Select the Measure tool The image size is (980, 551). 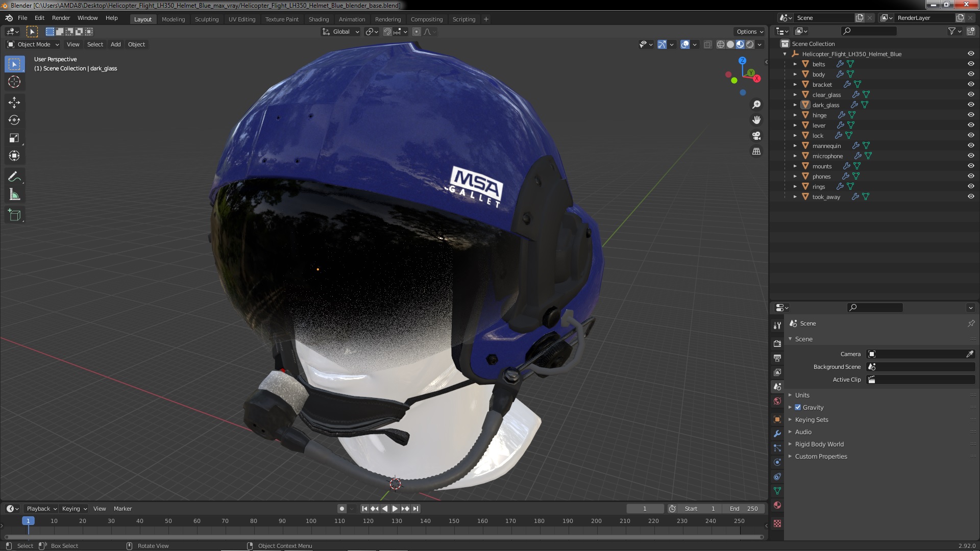pyautogui.click(x=14, y=195)
